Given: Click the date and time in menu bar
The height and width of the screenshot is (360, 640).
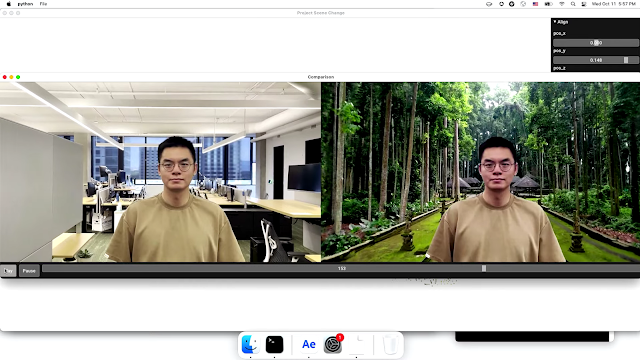Looking at the screenshot, I should (613, 4).
